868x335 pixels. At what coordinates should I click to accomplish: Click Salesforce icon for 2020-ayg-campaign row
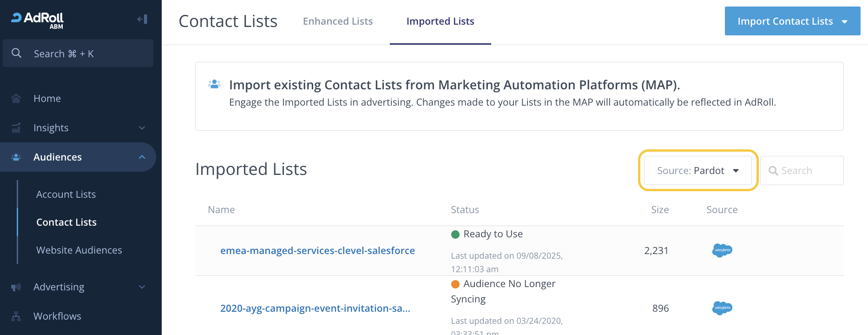(722, 308)
